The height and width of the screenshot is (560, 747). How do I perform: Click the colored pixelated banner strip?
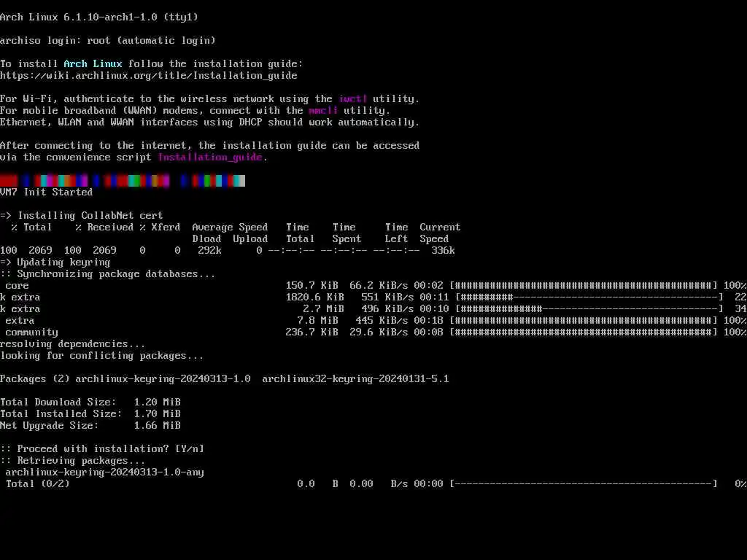(123, 181)
